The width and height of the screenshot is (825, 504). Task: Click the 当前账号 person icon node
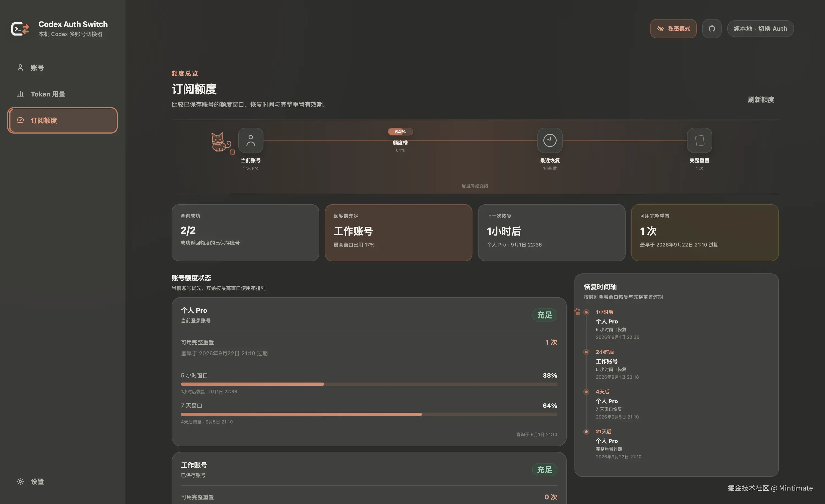251,140
